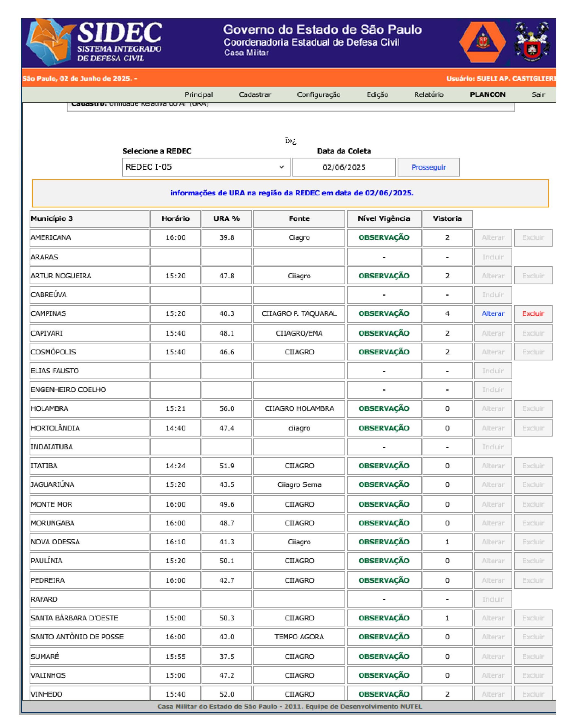566x728 pixels.
Task: Click Incluir for CABREÚVA row
Action: (493, 295)
